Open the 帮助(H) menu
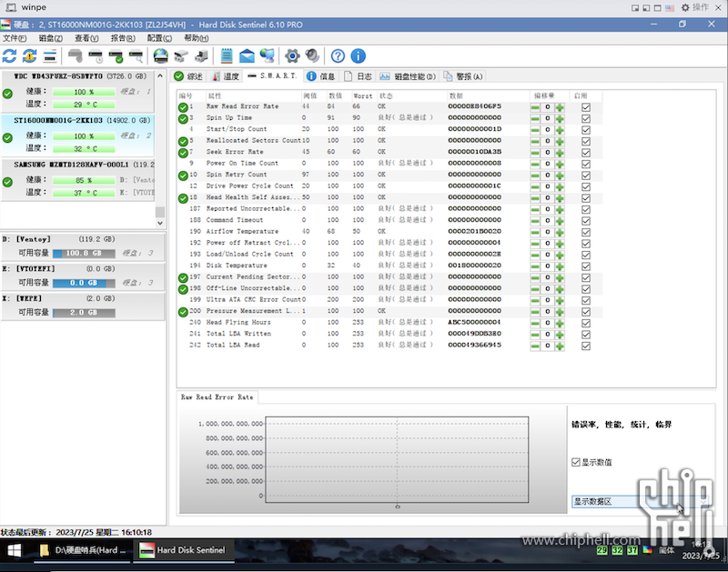This screenshot has width=728, height=572. 197,38
